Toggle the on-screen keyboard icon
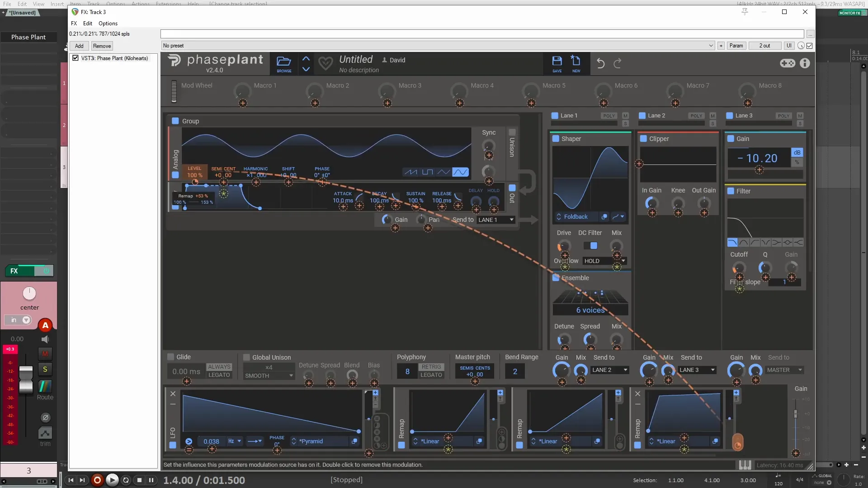 745,465
